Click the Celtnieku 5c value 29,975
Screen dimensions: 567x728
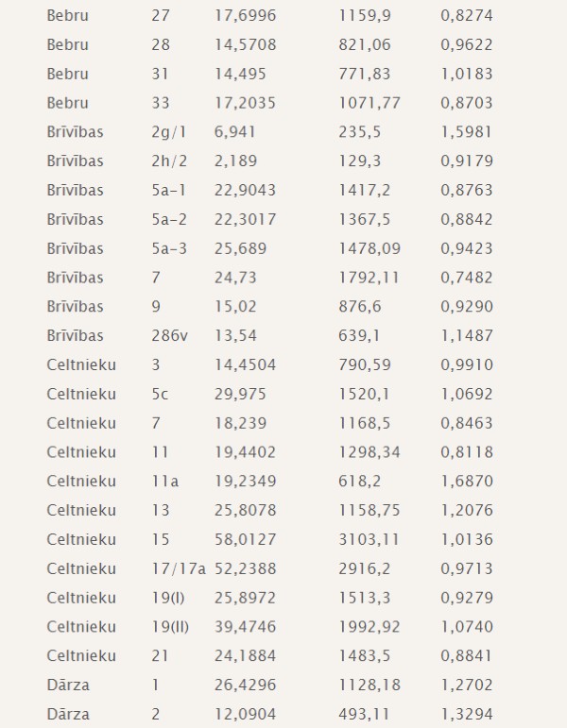(x=240, y=394)
